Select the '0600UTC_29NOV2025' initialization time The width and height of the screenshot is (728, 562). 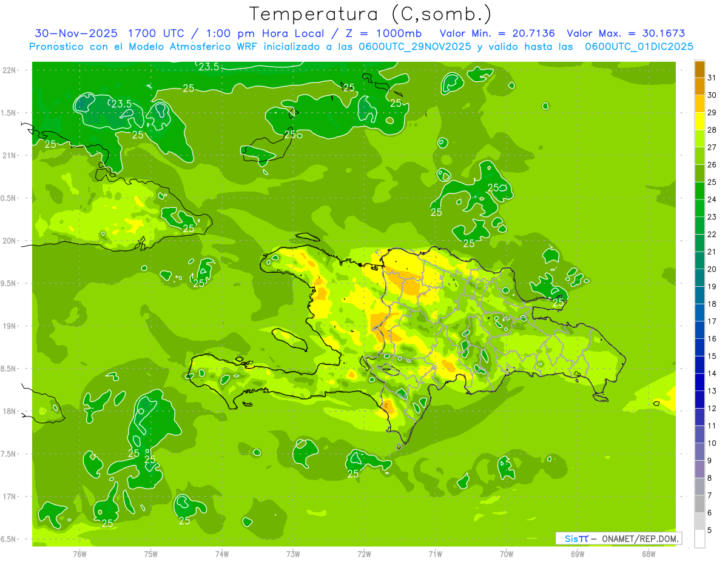coord(415,47)
